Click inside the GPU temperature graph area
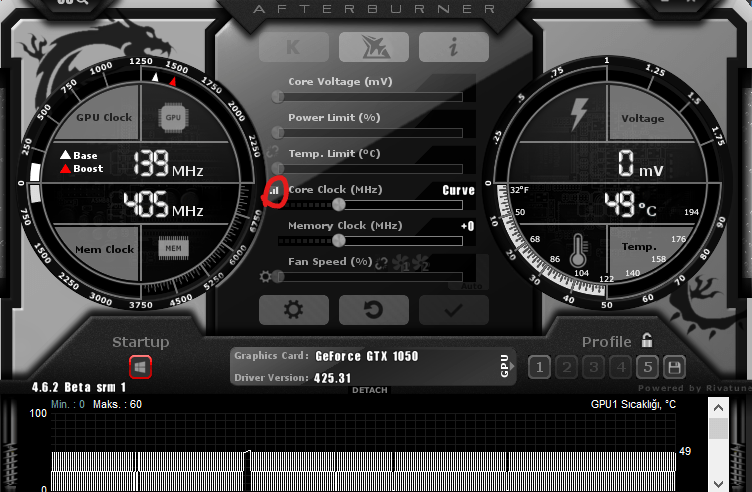Viewport: 752px width, 492px height. tap(363, 452)
